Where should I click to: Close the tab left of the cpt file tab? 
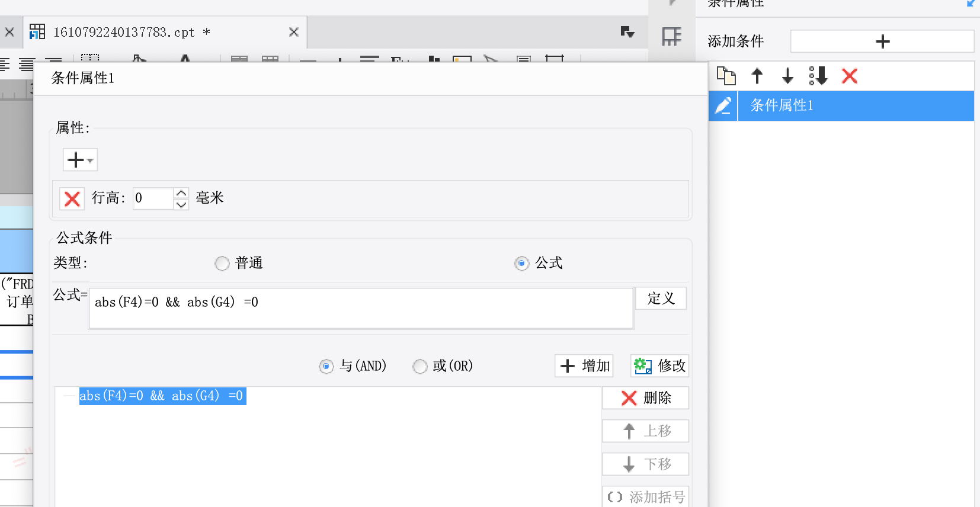[9, 32]
